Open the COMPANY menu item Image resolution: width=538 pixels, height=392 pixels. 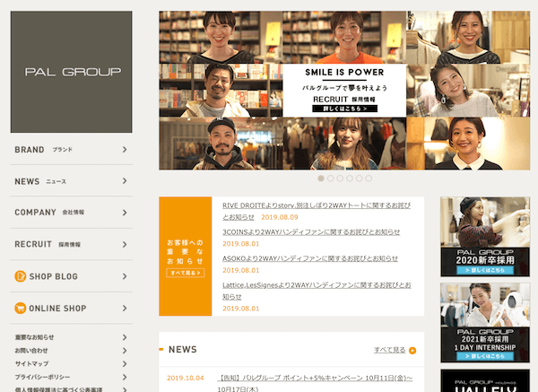72,213
